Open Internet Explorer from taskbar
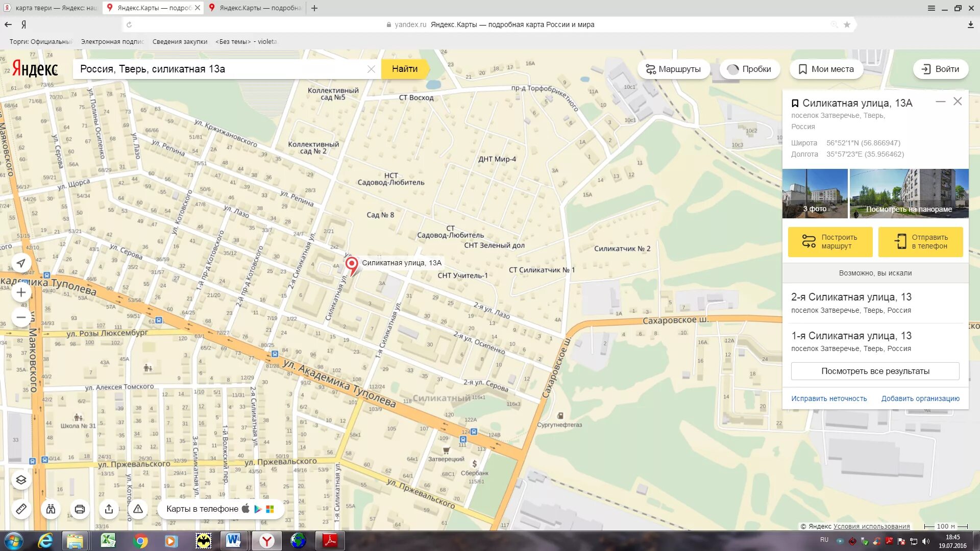This screenshot has width=980, height=551. pos(45,541)
